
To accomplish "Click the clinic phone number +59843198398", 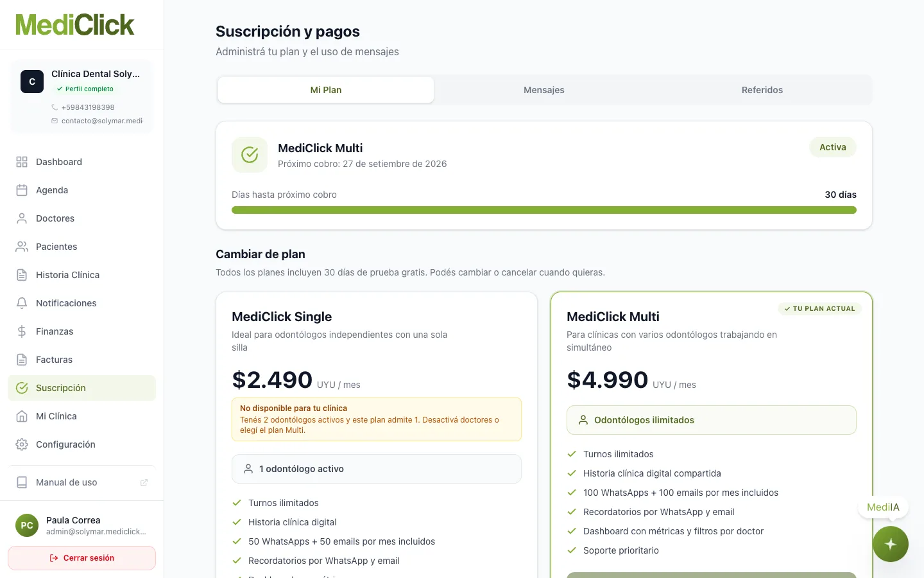I will point(88,107).
